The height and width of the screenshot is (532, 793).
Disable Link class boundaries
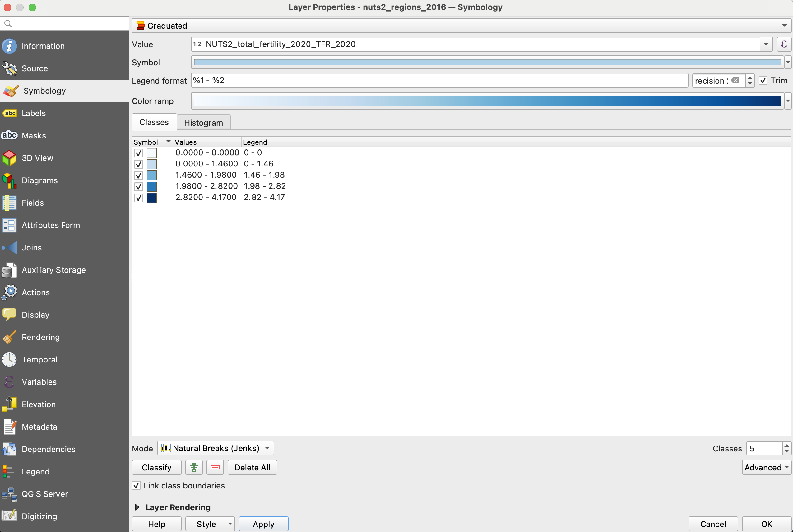[136, 486]
